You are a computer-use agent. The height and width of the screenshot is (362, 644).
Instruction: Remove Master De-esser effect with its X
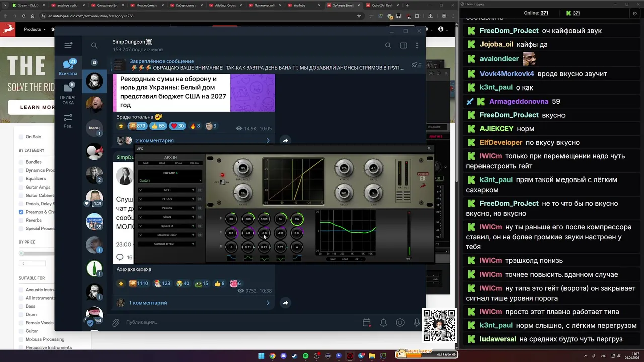pyautogui.click(x=140, y=235)
